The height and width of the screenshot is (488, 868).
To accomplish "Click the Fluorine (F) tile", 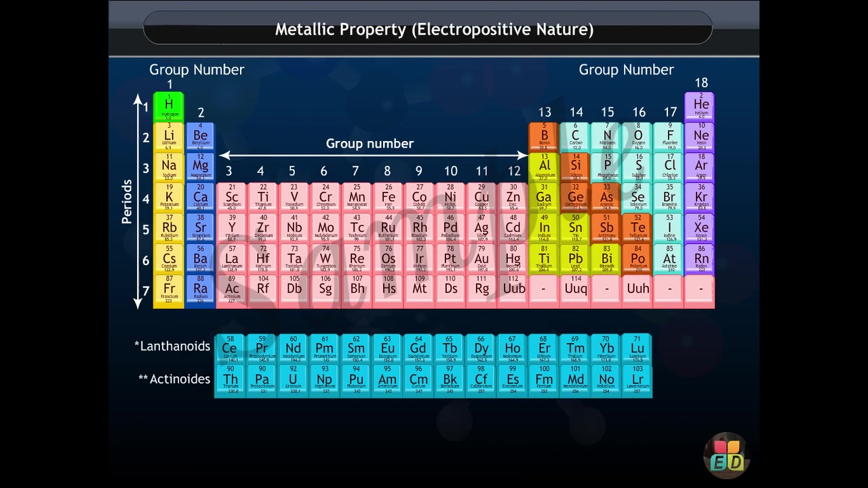I will point(669,137).
